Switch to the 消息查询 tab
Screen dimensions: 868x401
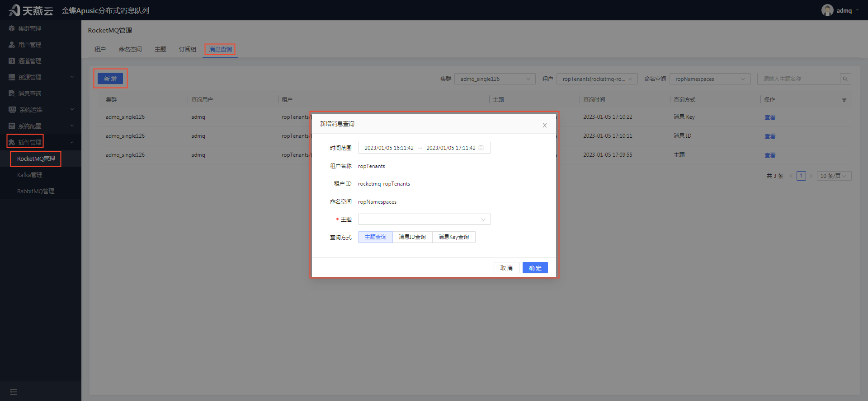point(220,49)
